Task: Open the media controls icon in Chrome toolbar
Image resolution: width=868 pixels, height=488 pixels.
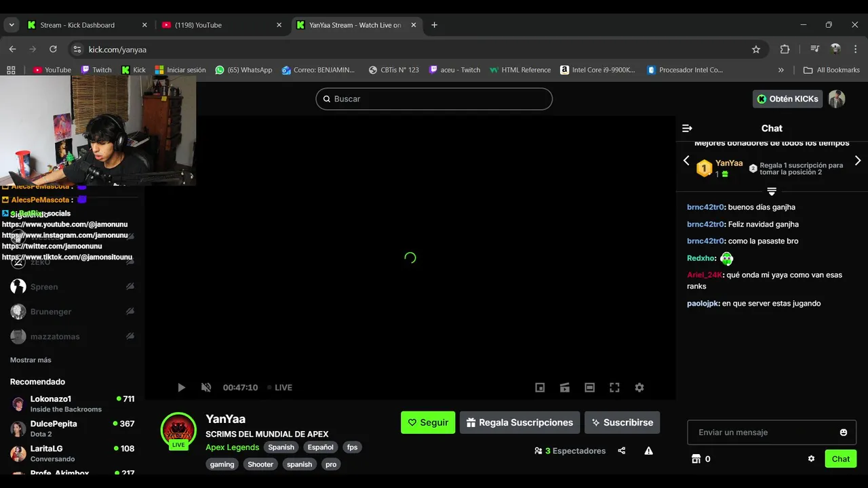Action: [x=815, y=49]
